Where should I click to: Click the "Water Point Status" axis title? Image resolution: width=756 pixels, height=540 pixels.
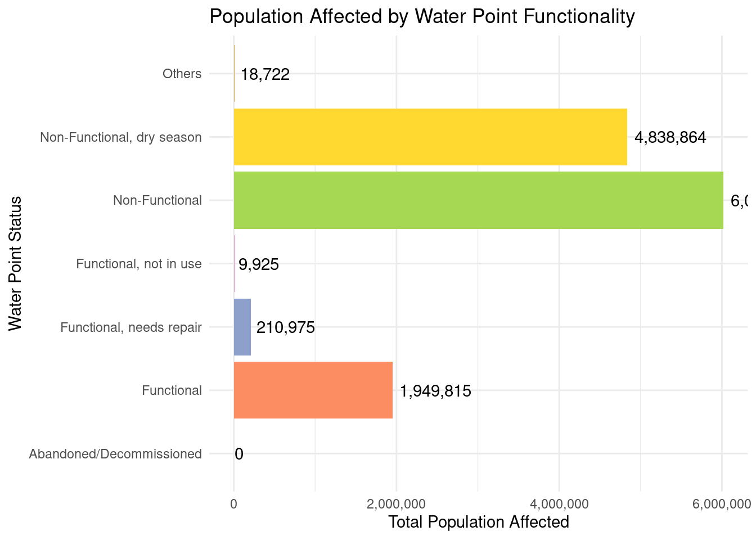click(15, 263)
